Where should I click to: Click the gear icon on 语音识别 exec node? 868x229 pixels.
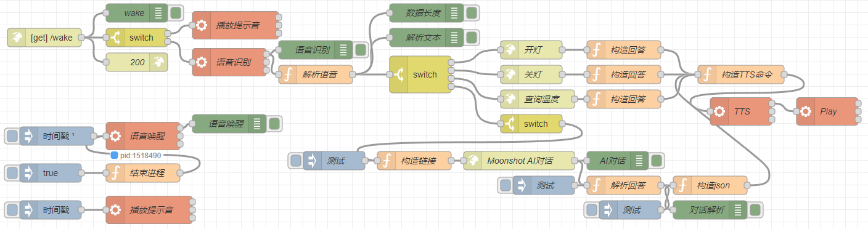[x=201, y=62]
